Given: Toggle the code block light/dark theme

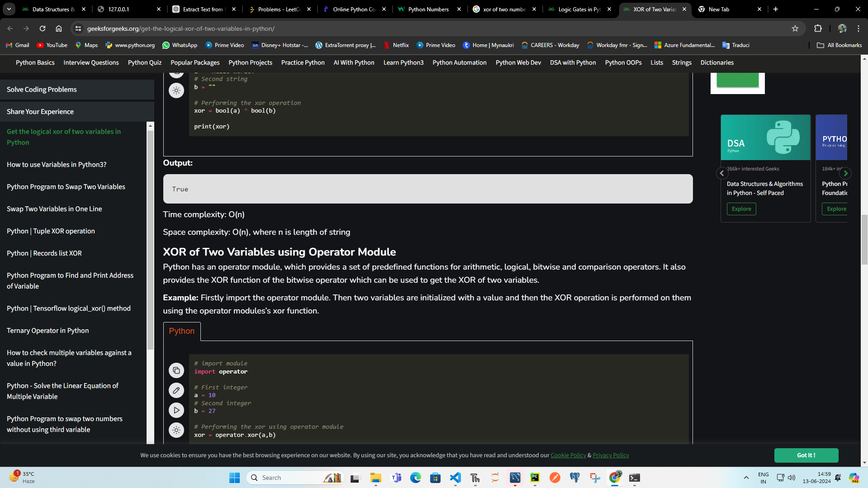Looking at the screenshot, I should pyautogui.click(x=176, y=430).
